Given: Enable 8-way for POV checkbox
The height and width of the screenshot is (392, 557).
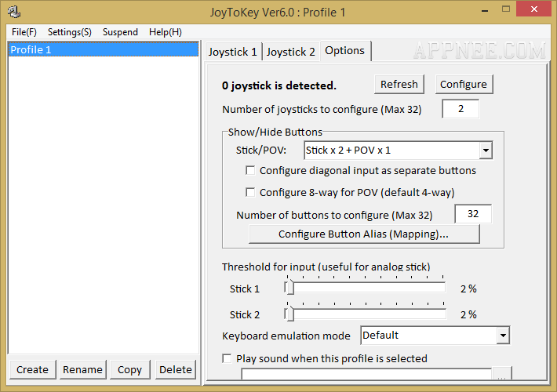Looking at the screenshot, I should pyautogui.click(x=250, y=192).
